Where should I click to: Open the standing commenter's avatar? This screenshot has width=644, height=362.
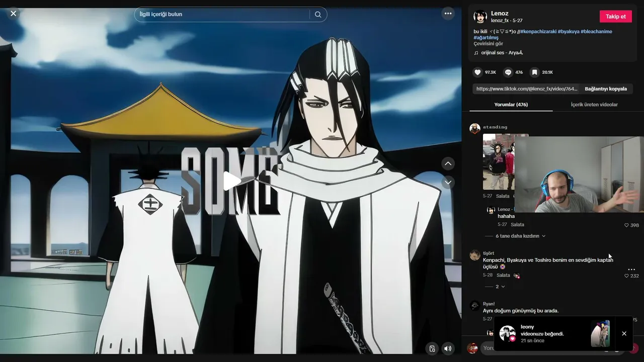tap(474, 128)
